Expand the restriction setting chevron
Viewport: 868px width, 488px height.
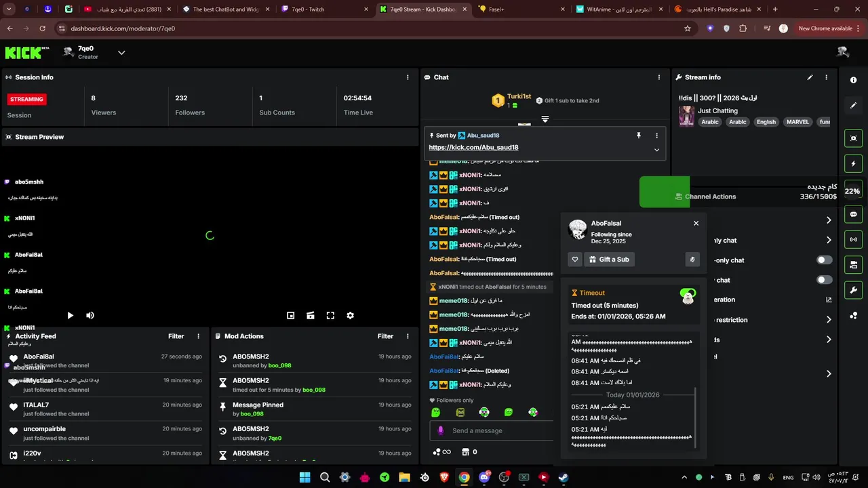click(829, 320)
